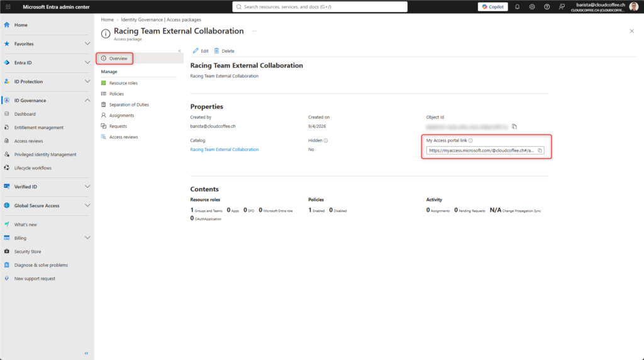Click the 0 Pending Requests count

(x=469, y=210)
